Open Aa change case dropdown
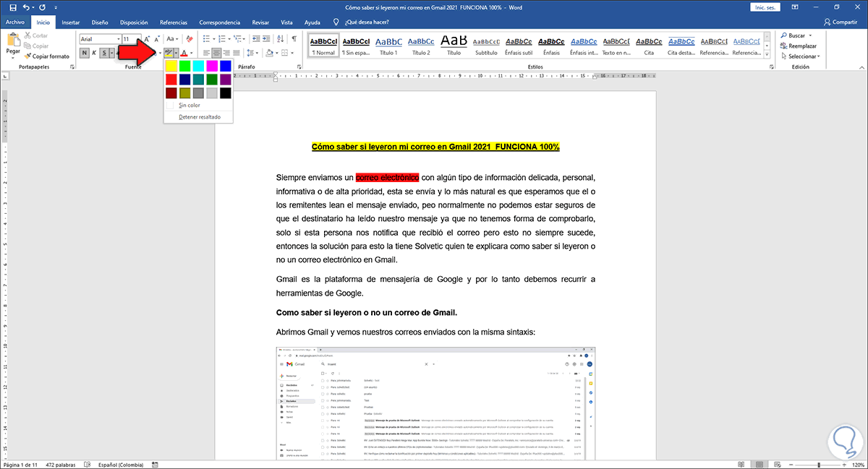Image resolution: width=868 pixels, height=469 pixels. point(172,38)
